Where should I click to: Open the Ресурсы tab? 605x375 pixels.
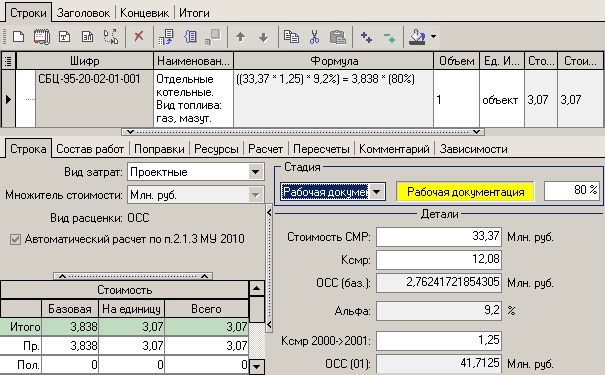point(216,149)
